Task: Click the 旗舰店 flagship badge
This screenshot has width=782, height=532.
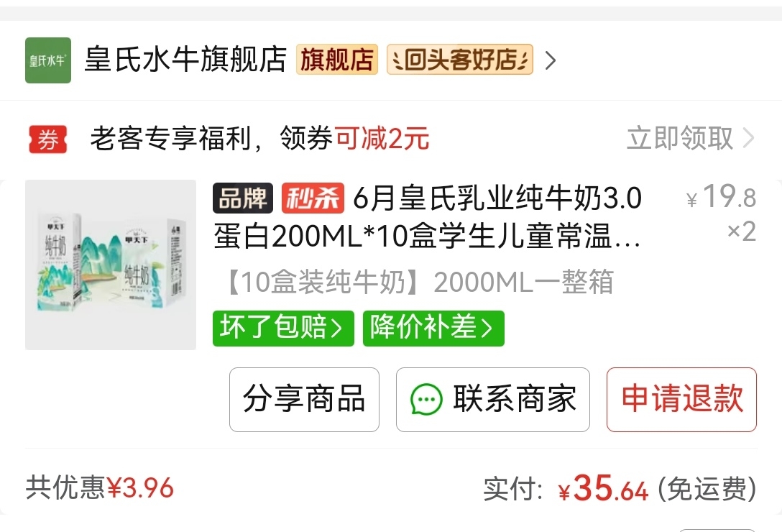Action: pyautogui.click(x=337, y=60)
